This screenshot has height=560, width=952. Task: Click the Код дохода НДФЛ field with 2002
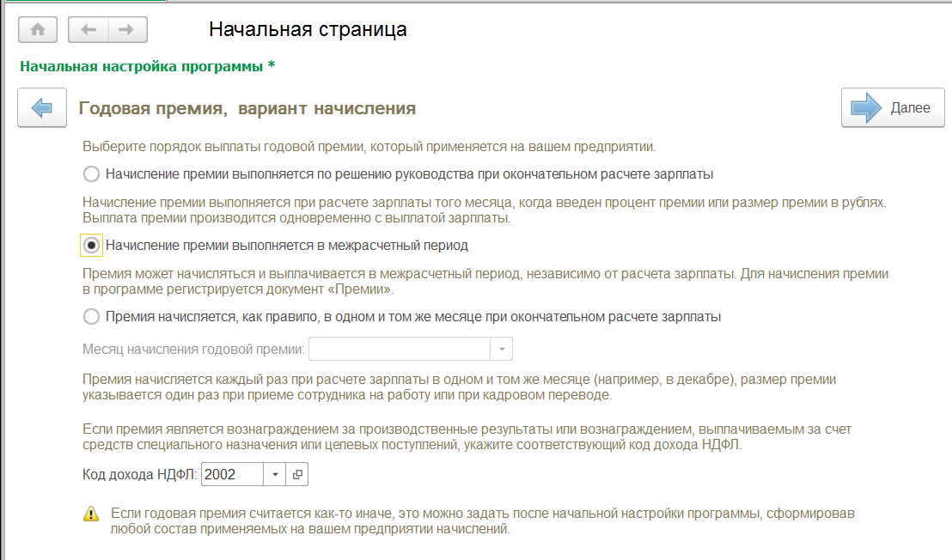[x=233, y=474]
